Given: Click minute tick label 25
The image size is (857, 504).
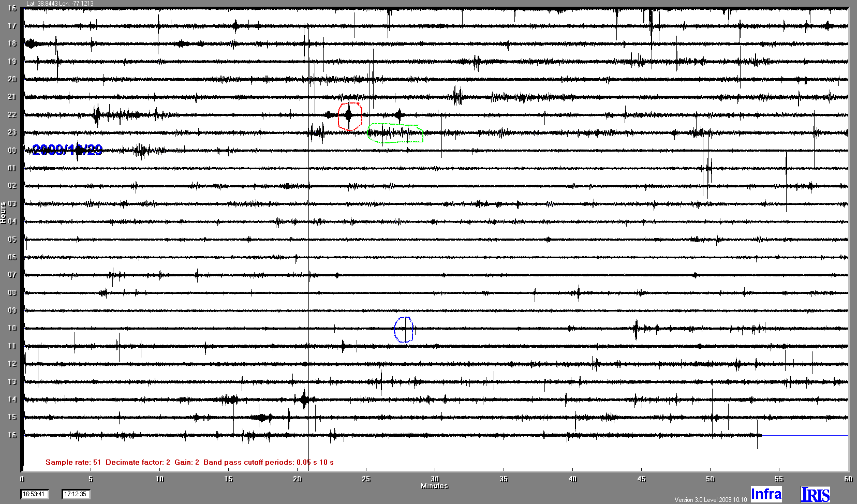Looking at the screenshot, I should click(x=366, y=479).
